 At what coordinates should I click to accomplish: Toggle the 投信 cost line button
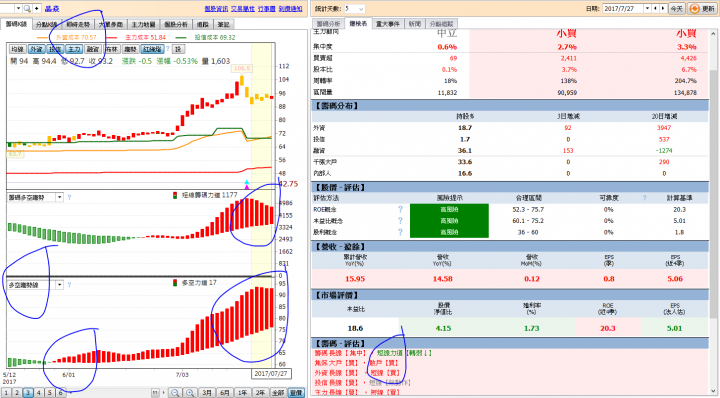pos(55,49)
